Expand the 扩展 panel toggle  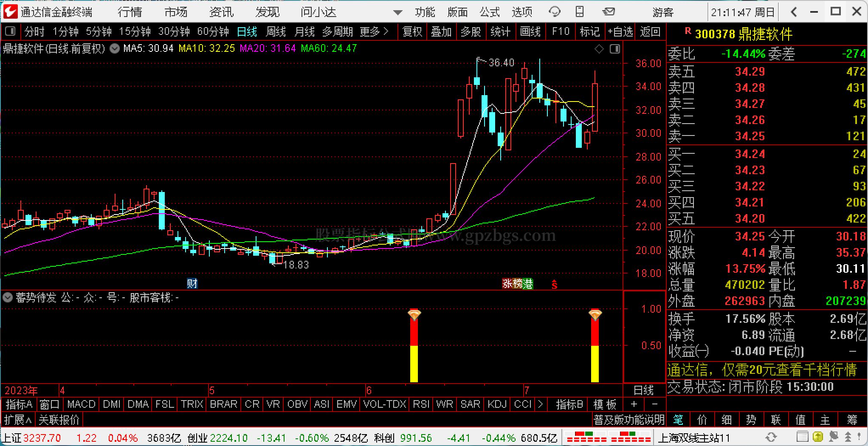click(x=18, y=420)
